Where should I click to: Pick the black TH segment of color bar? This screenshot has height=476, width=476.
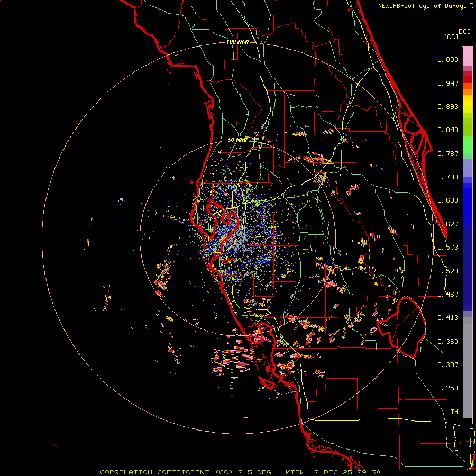467,420
